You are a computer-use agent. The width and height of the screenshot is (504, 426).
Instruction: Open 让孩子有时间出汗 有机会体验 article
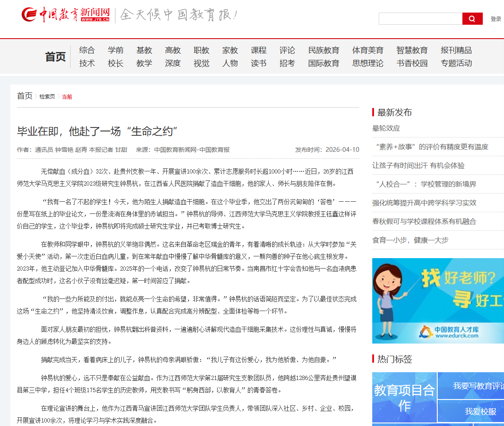(x=418, y=166)
